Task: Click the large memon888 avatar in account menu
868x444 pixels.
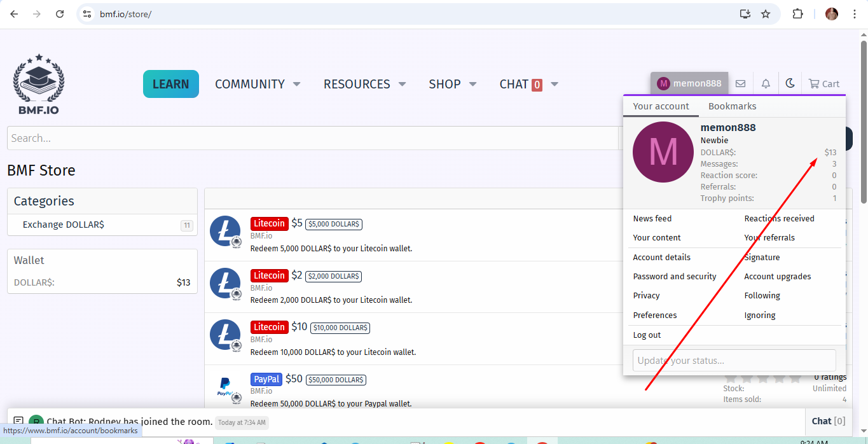Action: coord(663,152)
